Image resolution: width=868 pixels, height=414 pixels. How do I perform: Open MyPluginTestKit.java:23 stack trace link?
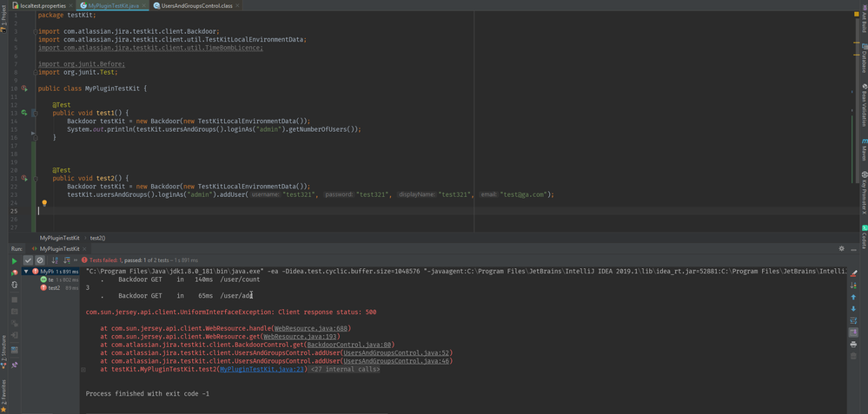coord(262,369)
